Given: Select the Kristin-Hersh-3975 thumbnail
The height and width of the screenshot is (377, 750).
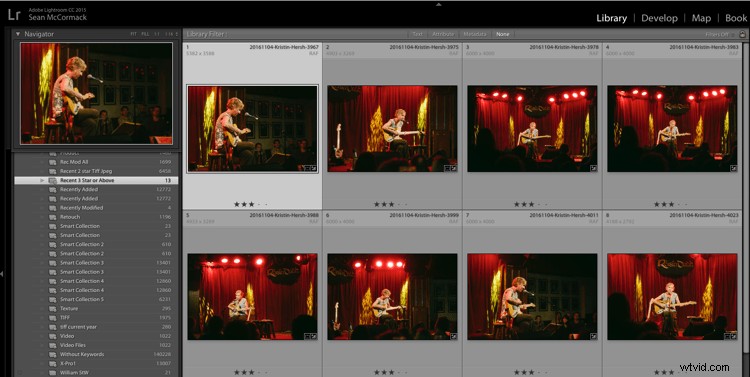Looking at the screenshot, I should tap(392, 129).
